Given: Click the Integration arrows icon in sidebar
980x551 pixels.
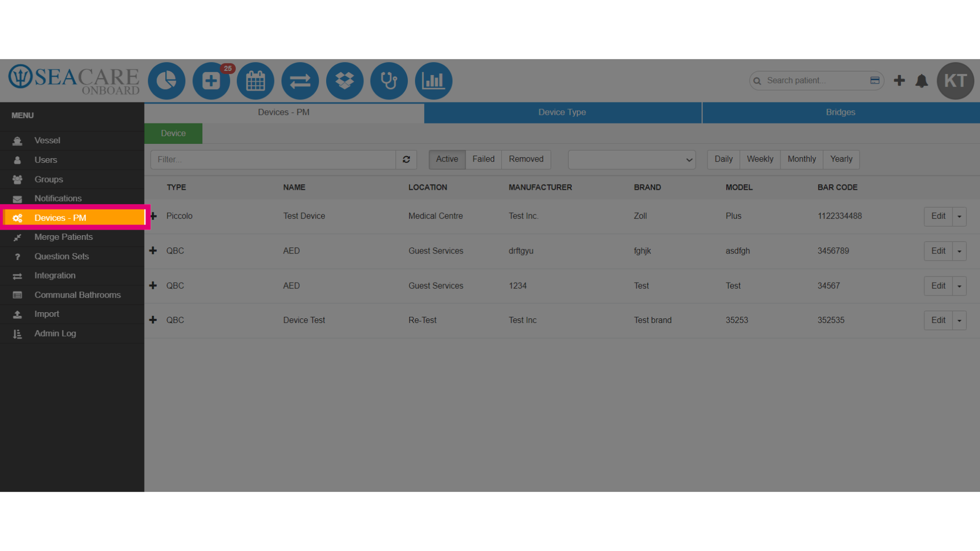Looking at the screenshot, I should pyautogui.click(x=17, y=276).
